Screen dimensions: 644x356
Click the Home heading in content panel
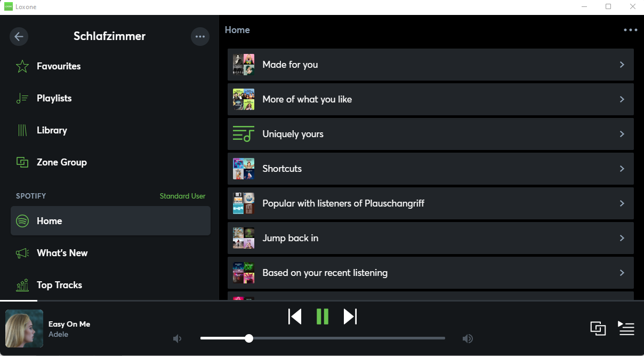pos(237,30)
